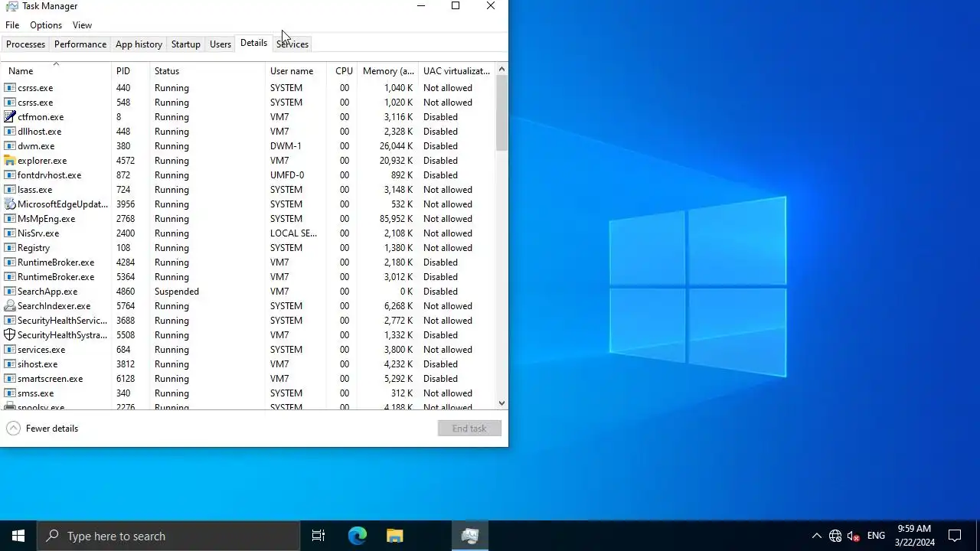The image size is (980, 551).
Task: Click the DWM-1 user name cell
Action: (286, 146)
